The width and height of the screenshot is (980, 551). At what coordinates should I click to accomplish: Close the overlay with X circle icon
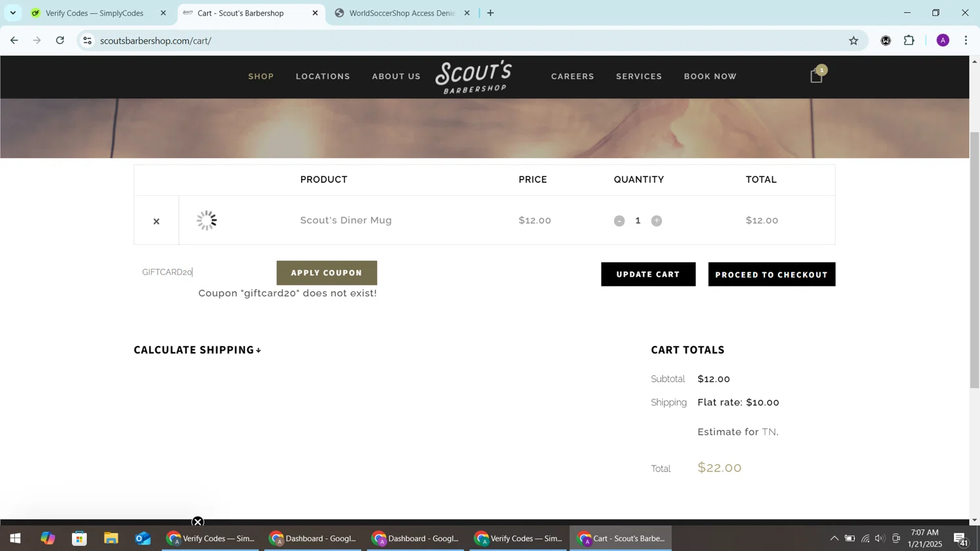[198, 522]
